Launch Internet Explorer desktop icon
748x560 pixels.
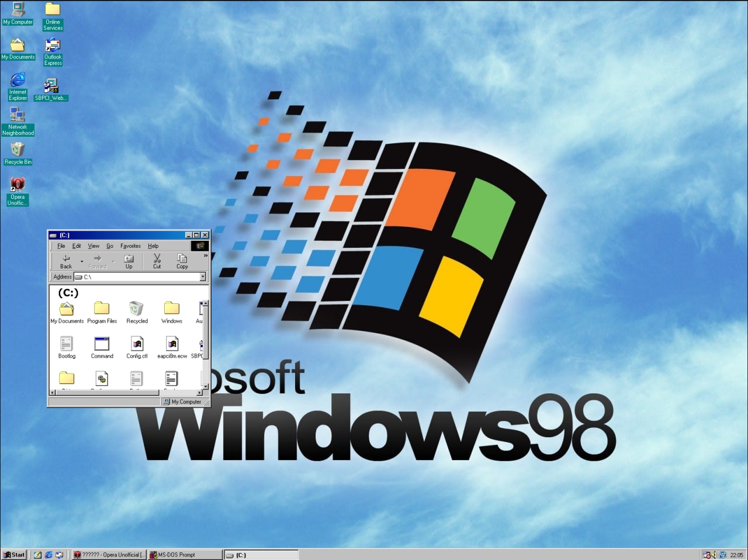tap(18, 87)
